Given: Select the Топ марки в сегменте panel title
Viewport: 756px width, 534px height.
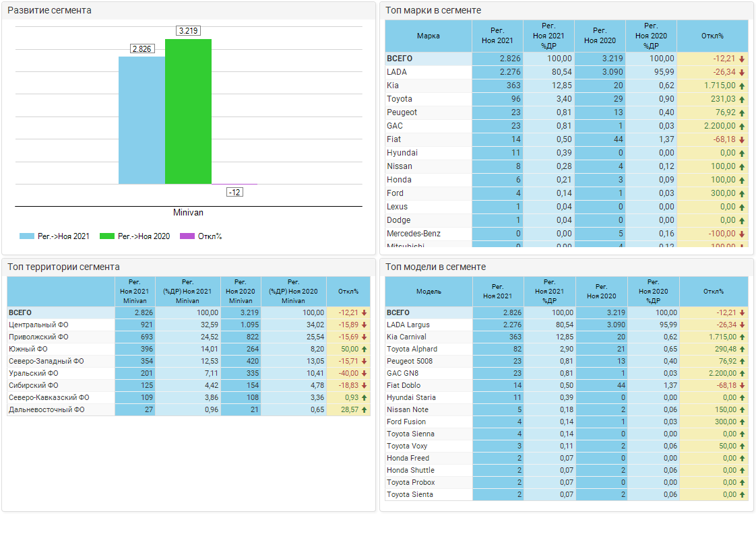Looking at the screenshot, I should (433, 10).
